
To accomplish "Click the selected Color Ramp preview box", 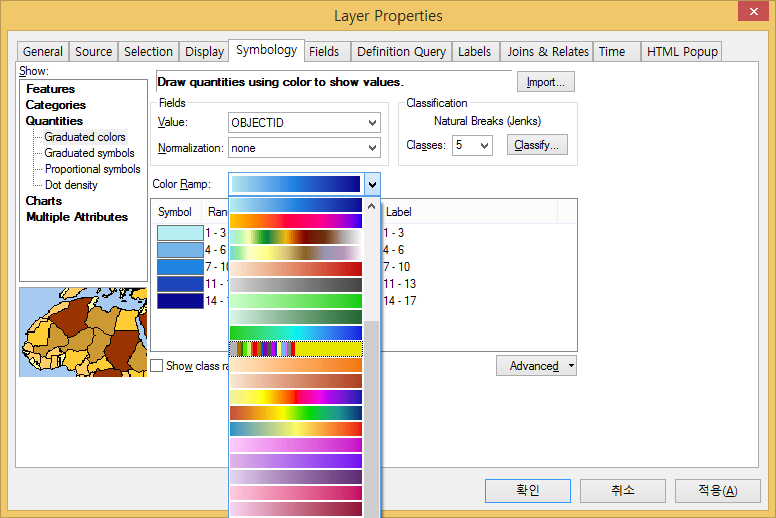I will 296,184.
